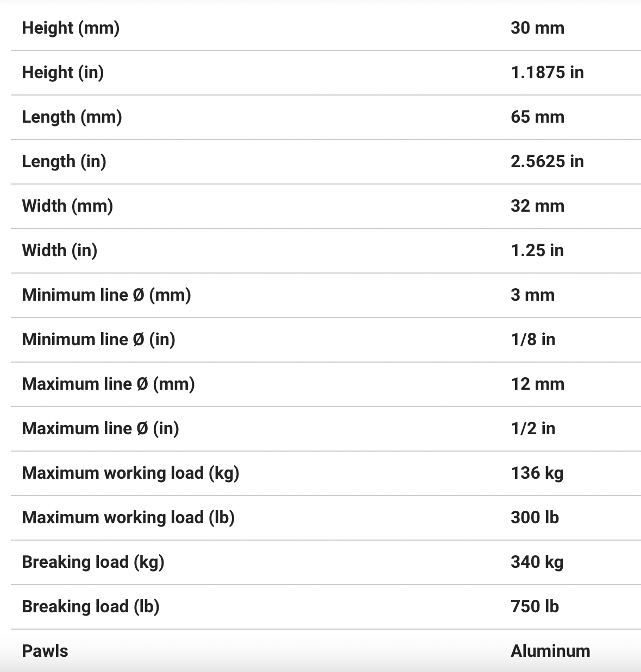Click the Maximum line Ø (mm) label
The height and width of the screenshot is (672, 641).
tap(108, 384)
